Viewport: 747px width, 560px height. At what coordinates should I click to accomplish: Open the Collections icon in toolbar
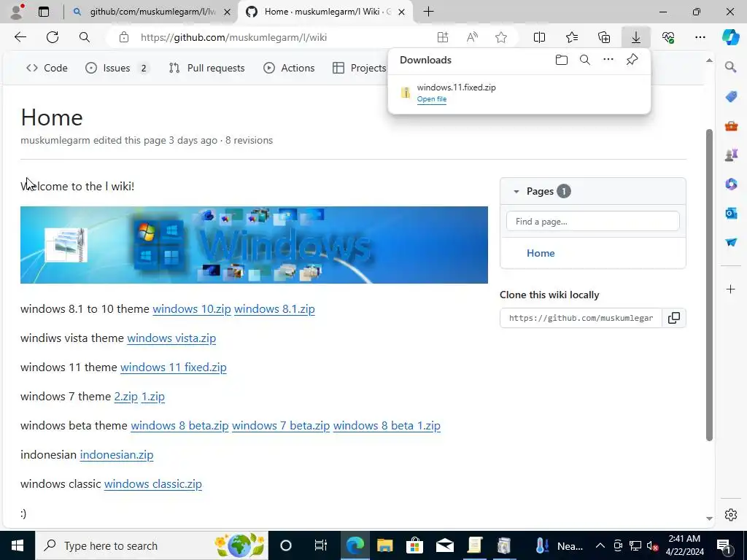603,37
